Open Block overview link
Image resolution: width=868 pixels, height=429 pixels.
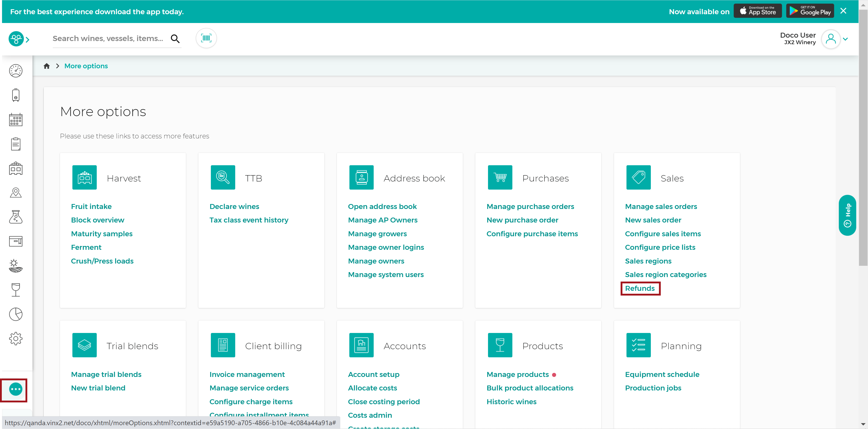pos(98,220)
